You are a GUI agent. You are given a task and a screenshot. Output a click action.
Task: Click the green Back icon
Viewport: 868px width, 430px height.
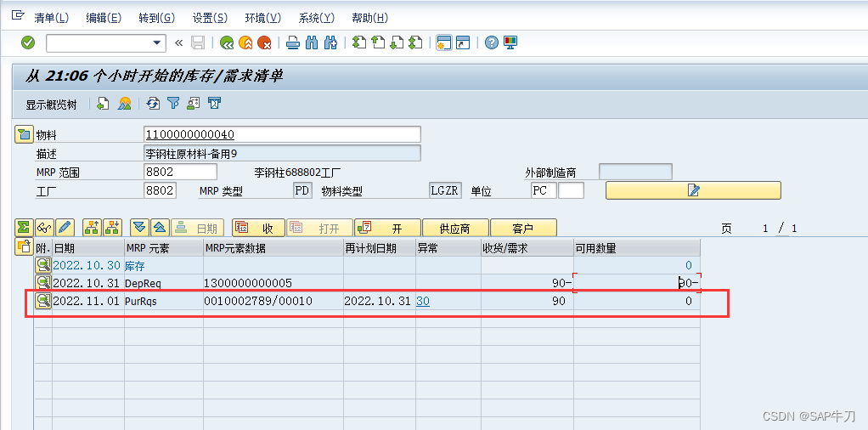click(226, 42)
